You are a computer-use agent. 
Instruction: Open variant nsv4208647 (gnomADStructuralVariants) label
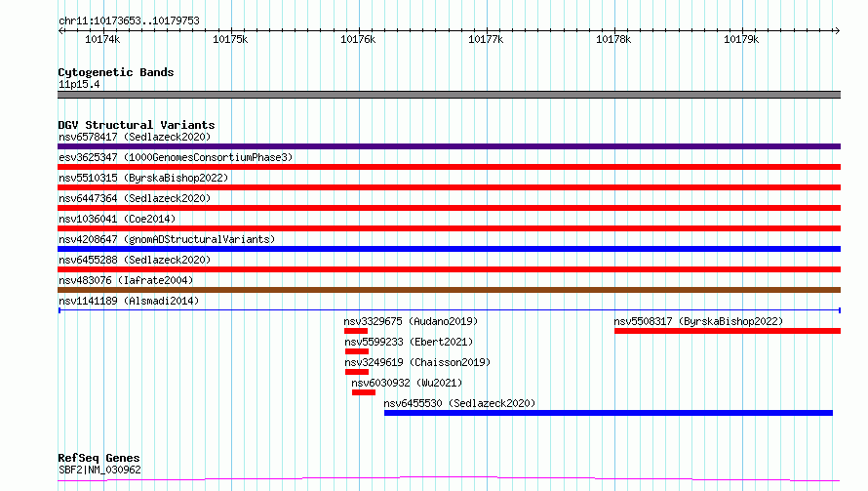coord(167,239)
